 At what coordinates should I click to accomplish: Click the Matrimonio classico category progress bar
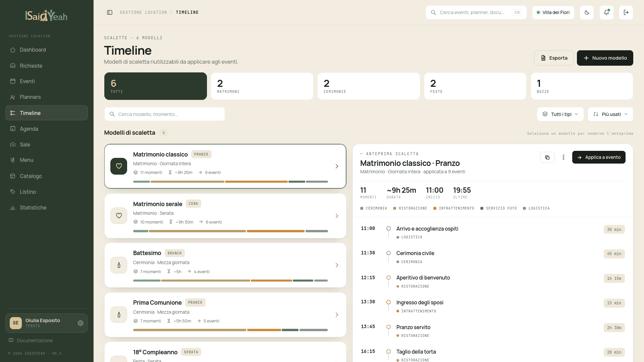(230, 182)
